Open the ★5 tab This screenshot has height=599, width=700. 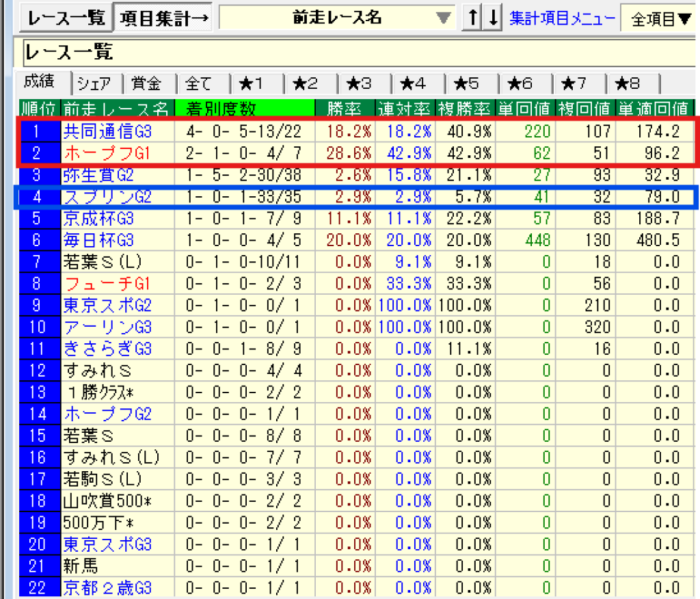470,84
